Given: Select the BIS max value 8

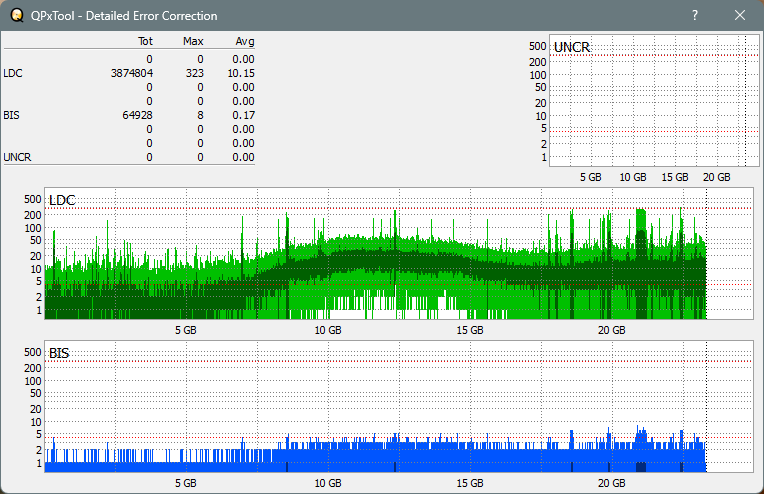Looking at the screenshot, I should (200, 115).
